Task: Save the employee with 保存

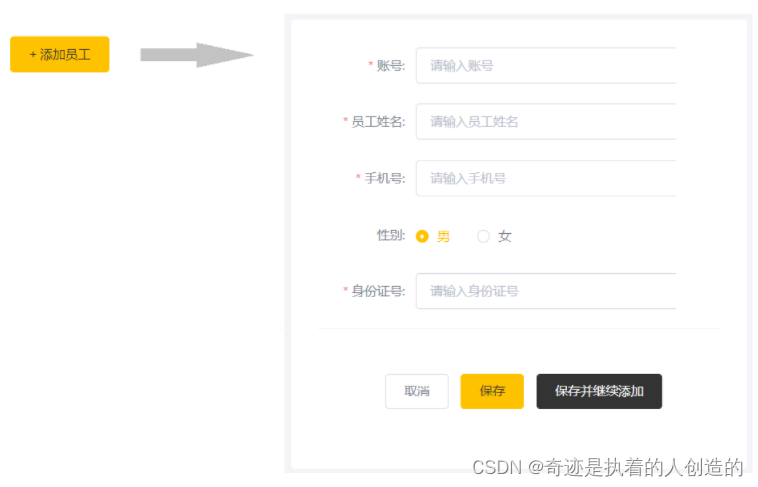Action: (492, 391)
